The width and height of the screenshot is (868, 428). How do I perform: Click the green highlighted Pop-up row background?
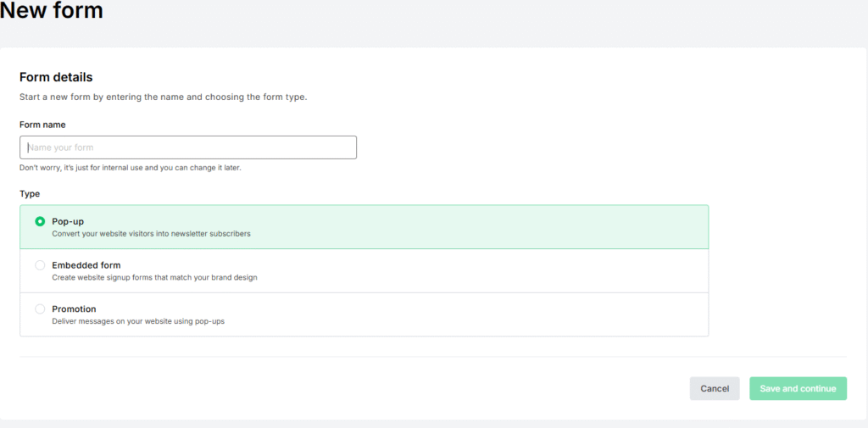point(364,227)
